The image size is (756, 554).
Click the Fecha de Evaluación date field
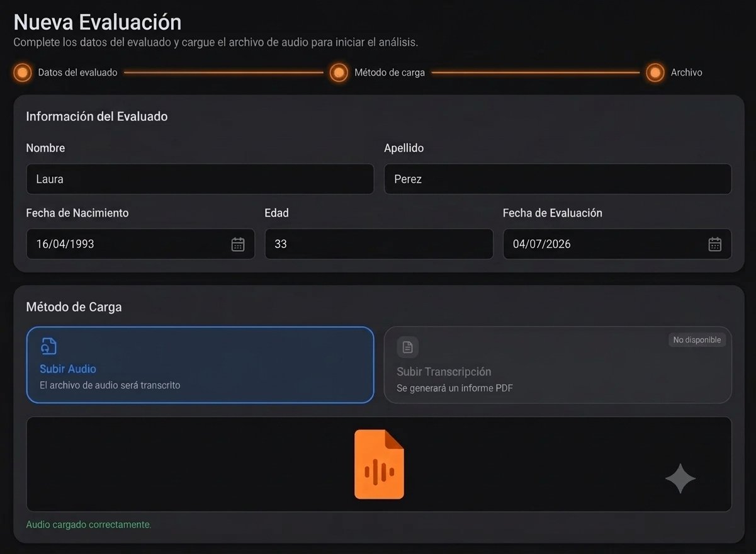[618, 244]
